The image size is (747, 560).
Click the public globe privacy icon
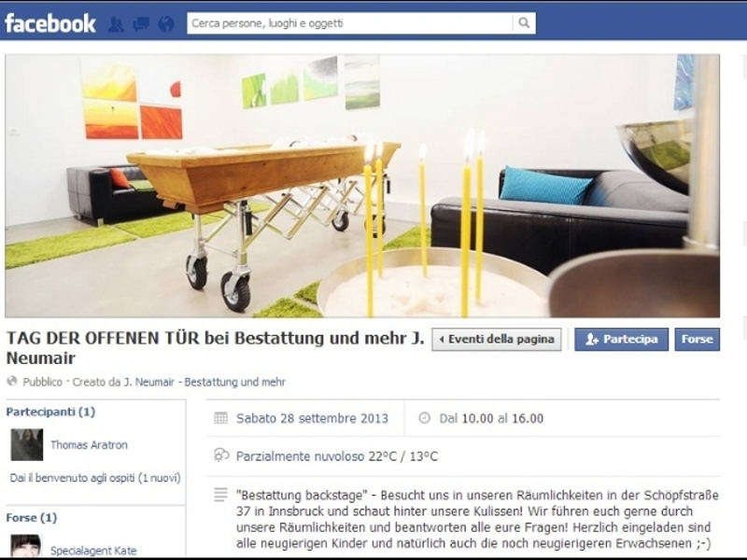pyautogui.click(x=12, y=382)
